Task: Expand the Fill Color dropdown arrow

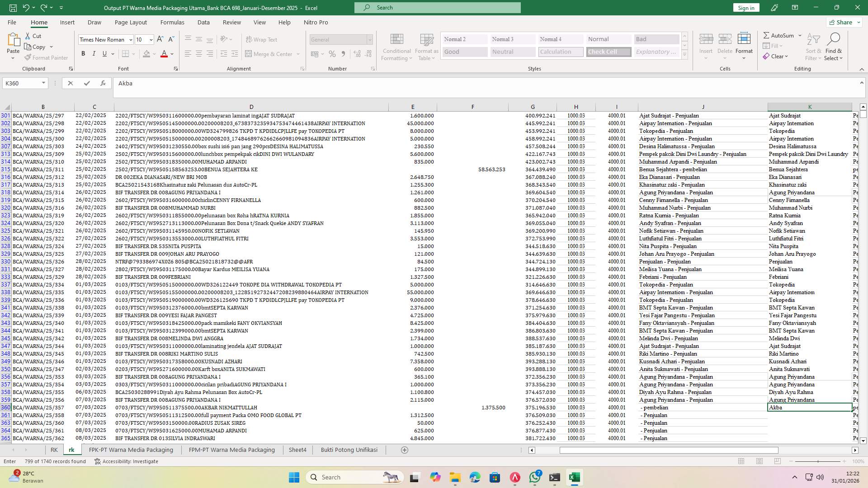Action: coord(154,53)
